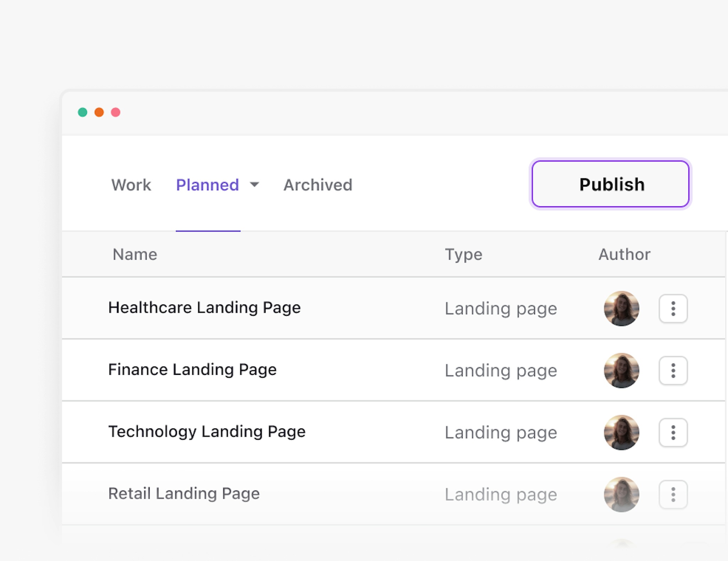The width and height of the screenshot is (728, 561).
Task: Open the Retail Landing Page item
Action: pyautogui.click(x=184, y=493)
